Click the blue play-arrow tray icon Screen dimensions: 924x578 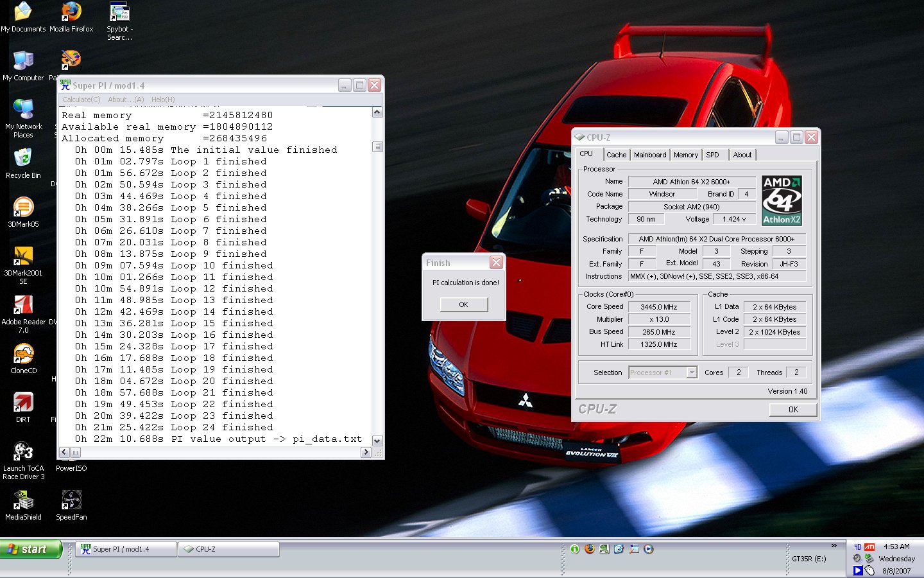pos(857,570)
